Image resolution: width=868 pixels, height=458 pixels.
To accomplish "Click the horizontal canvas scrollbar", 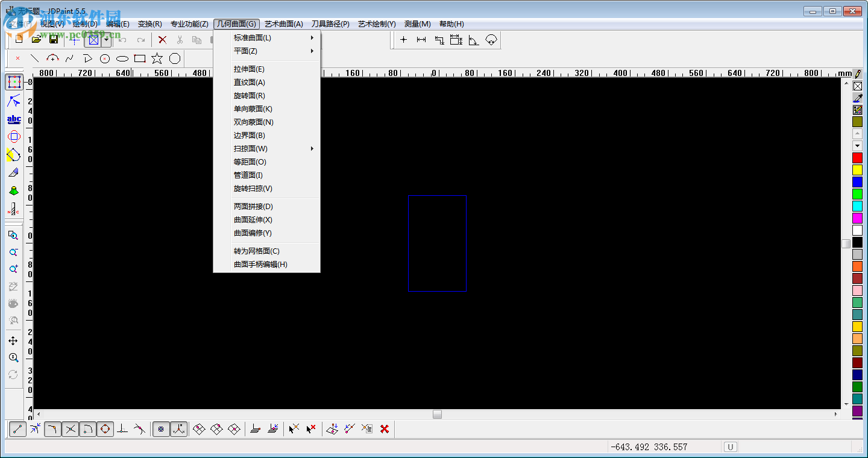I will click(437, 415).
